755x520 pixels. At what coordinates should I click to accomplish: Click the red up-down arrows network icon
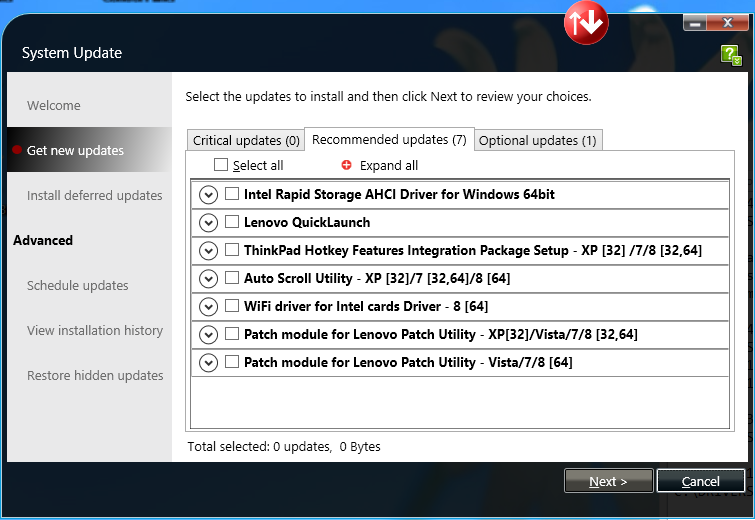click(586, 23)
